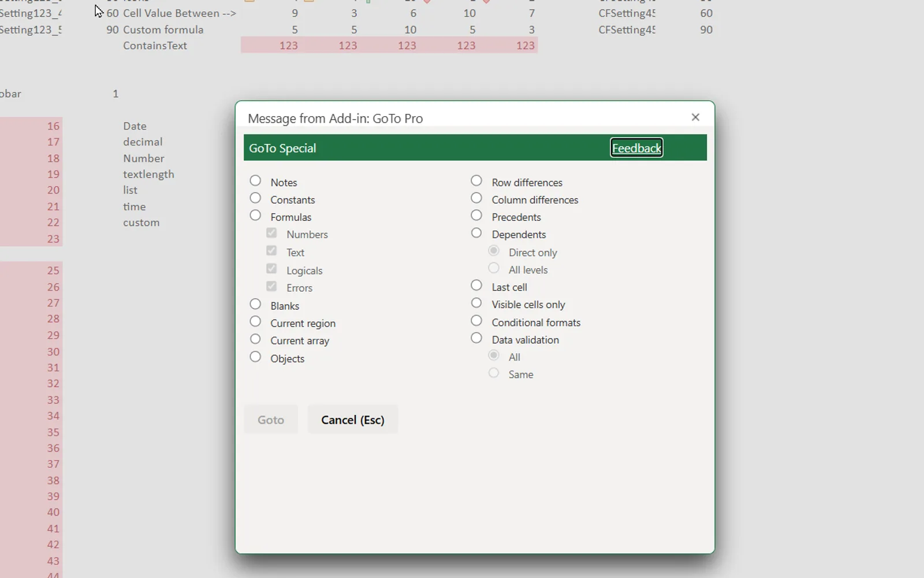Close the GoTo Pro add-in dialog

[695, 117]
